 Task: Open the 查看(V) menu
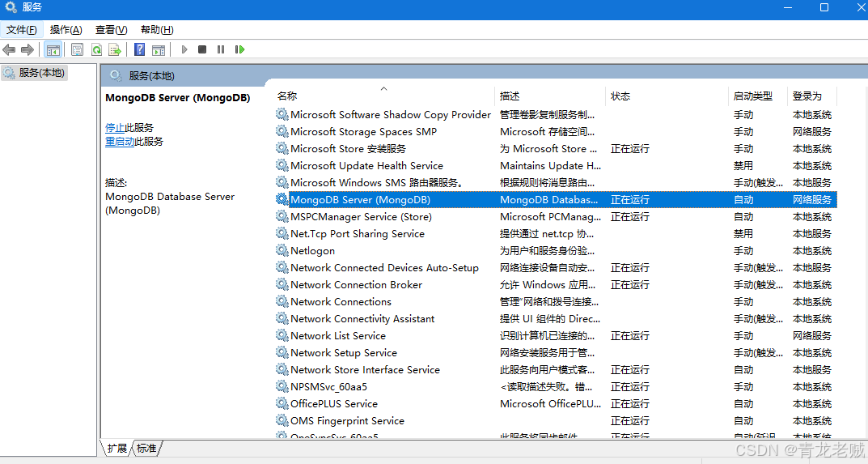[112, 30]
